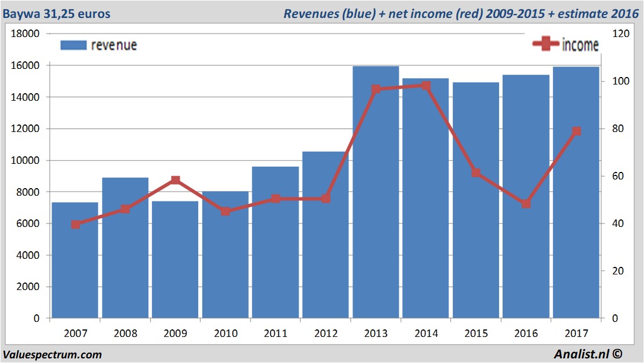
Task: Click the 'Baywa 31,25 euros' title
Action: (57, 14)
